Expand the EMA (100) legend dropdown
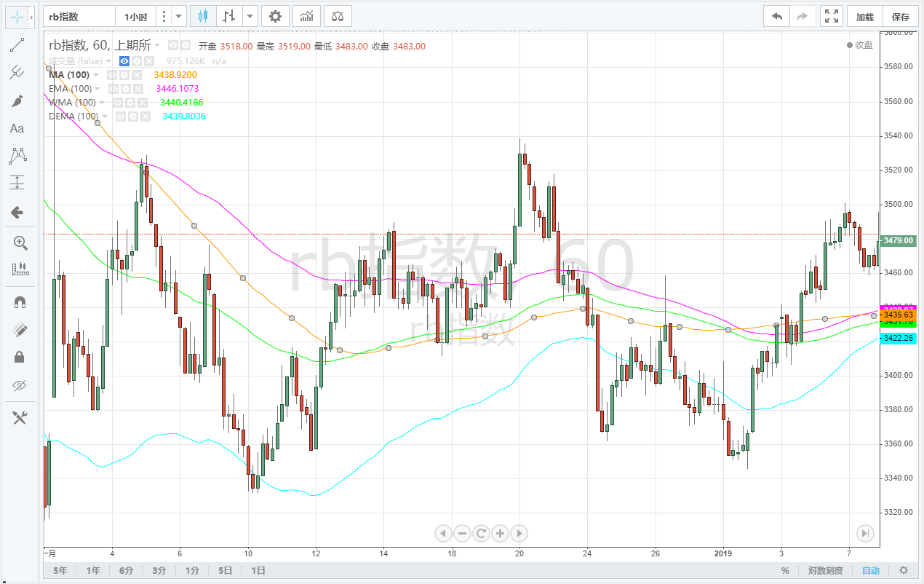The image size is (924, 584). point(99,89)
